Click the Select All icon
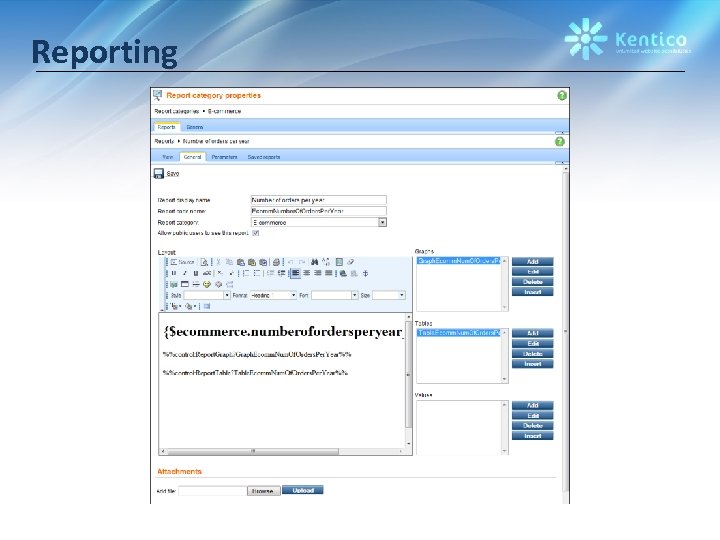The height and width of the screenshot is (540, 720). coord(339,262)
